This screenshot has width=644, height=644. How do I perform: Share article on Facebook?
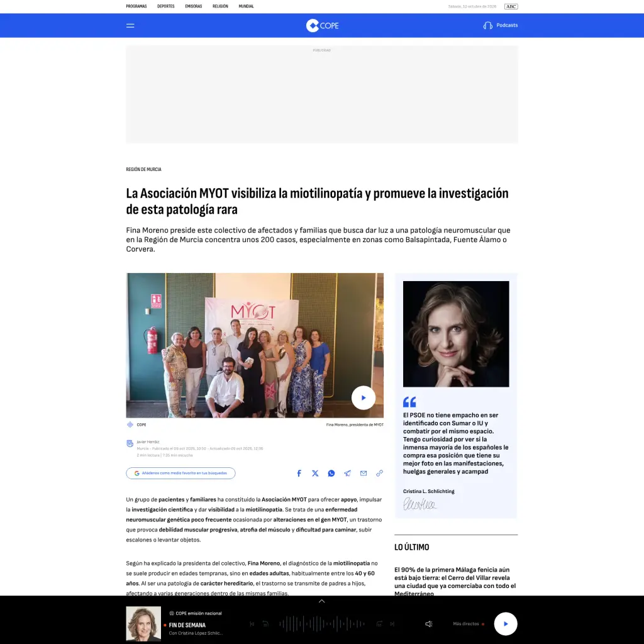299,473
